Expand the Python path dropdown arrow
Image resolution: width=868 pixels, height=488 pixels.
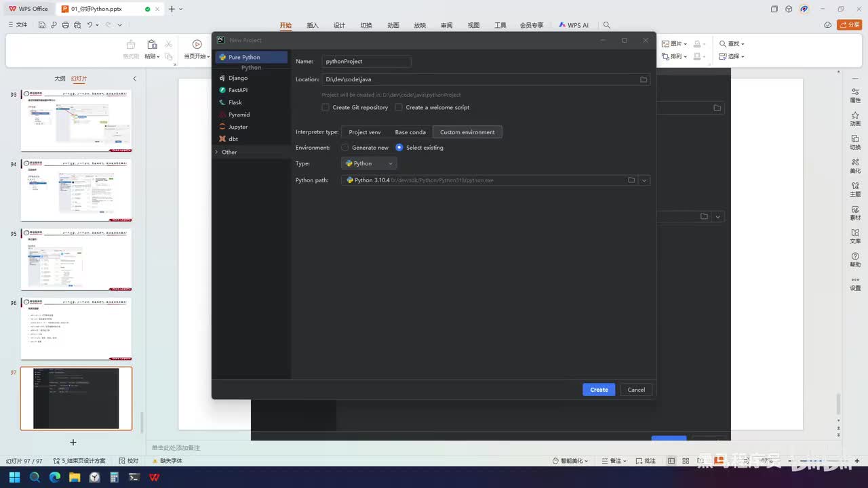click(644, 180)
